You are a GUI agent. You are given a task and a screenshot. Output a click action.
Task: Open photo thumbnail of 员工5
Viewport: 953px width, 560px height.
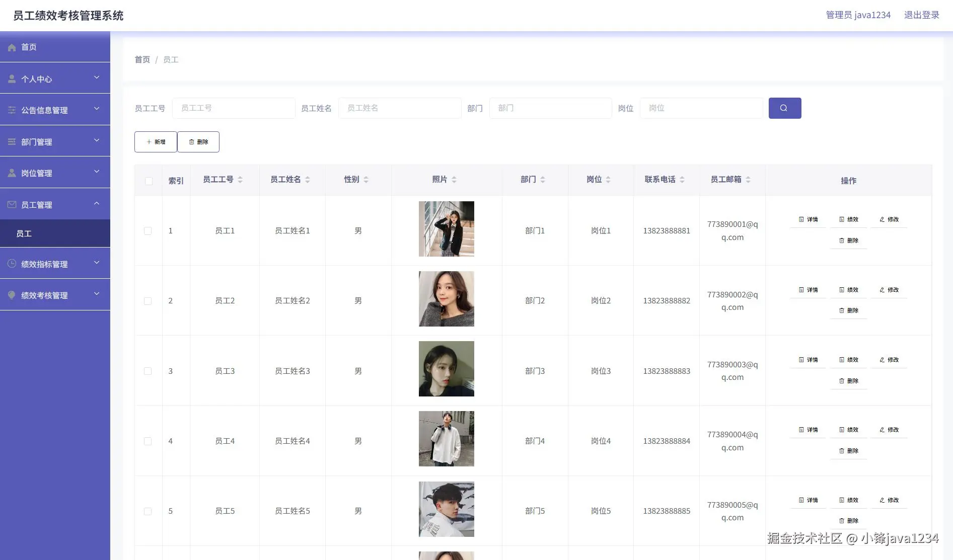447,509
